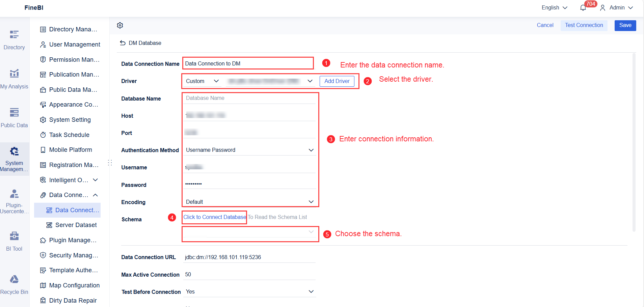Open the English language selector
The image size is (644, 307).
[x=554, y=8]
